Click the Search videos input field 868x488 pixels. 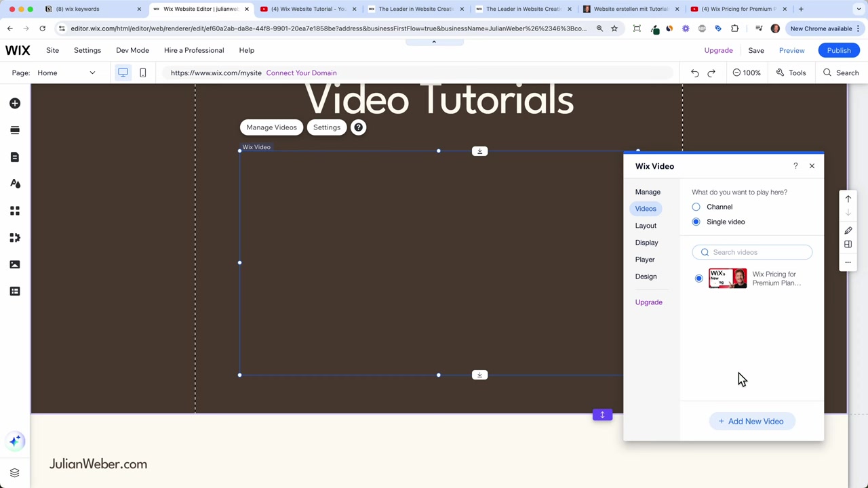[752, 252]
